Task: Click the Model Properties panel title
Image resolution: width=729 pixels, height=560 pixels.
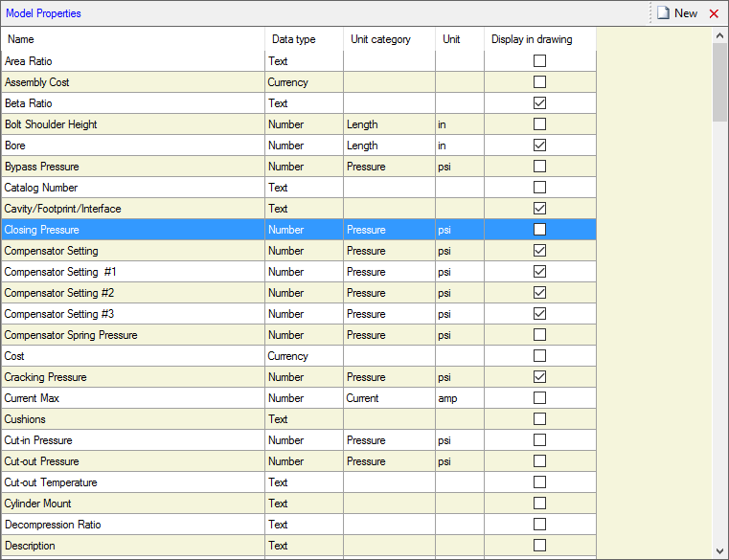Action: pyautogui.click(x=43, y=13)
